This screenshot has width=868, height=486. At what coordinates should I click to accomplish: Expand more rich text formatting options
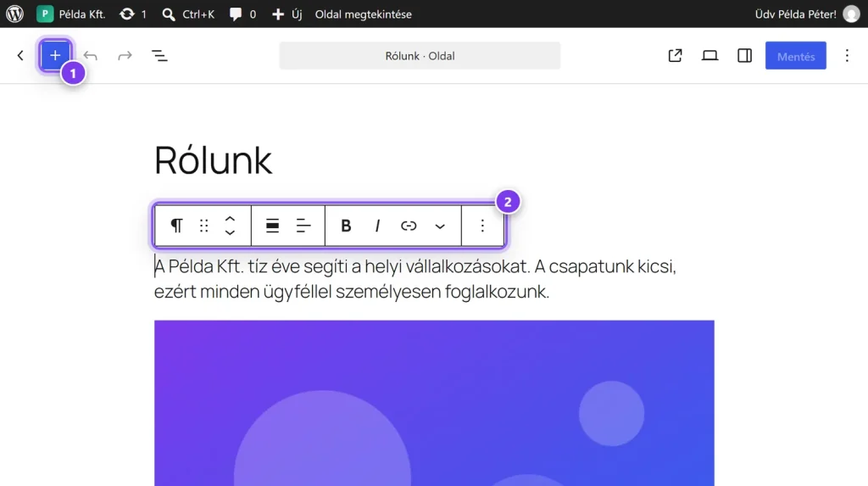tap(440, 226)
